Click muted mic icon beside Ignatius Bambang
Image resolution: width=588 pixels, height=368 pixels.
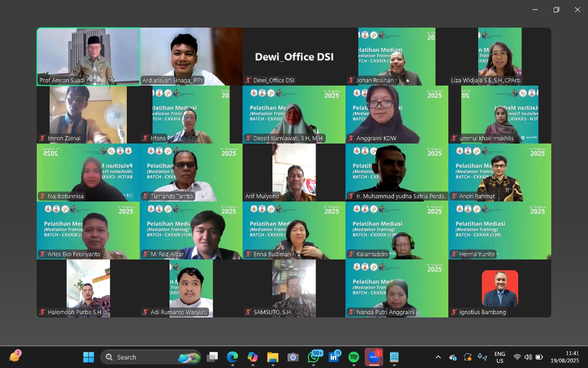pos(454,312)
